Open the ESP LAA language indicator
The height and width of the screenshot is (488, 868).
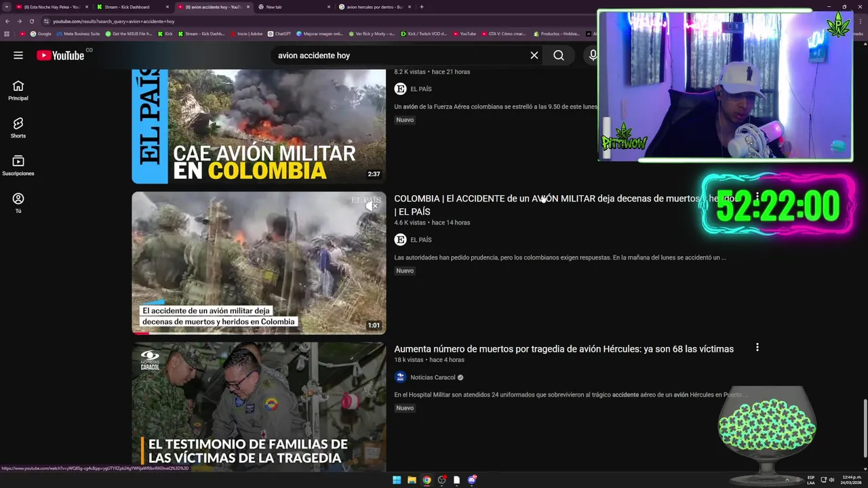click(811, 480)
